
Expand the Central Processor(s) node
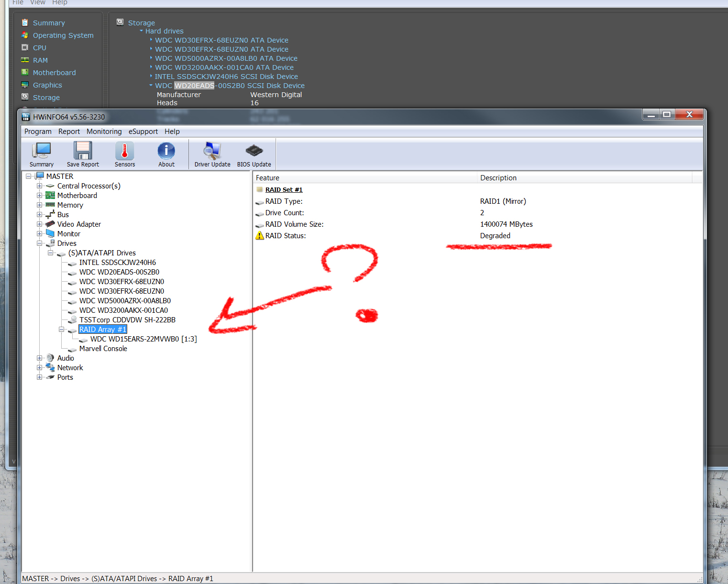39,186
